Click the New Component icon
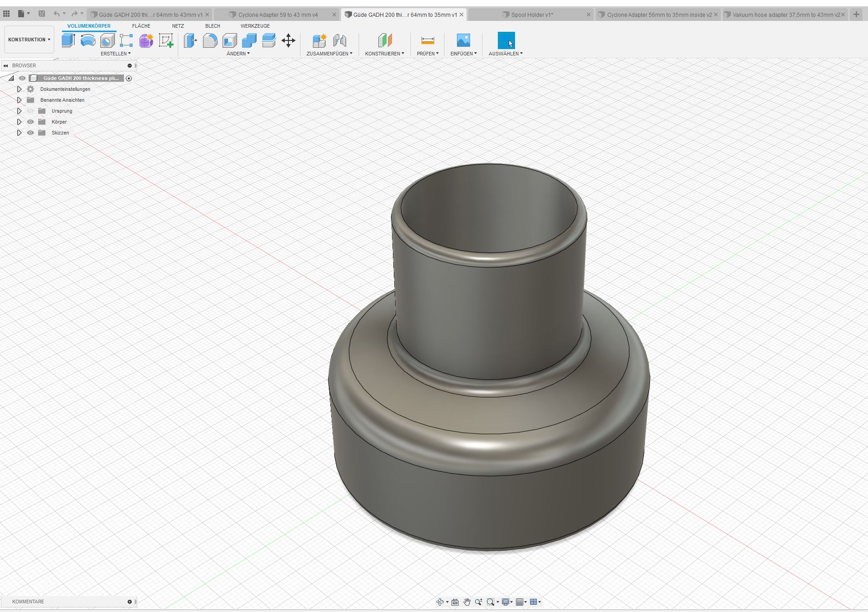868x612 pixels. pos(319,40)
